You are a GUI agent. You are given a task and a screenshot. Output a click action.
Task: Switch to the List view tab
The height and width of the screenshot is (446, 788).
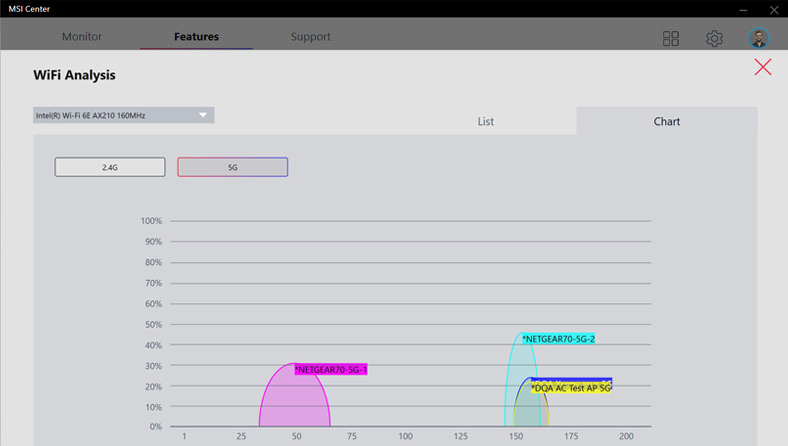point(485,121)
